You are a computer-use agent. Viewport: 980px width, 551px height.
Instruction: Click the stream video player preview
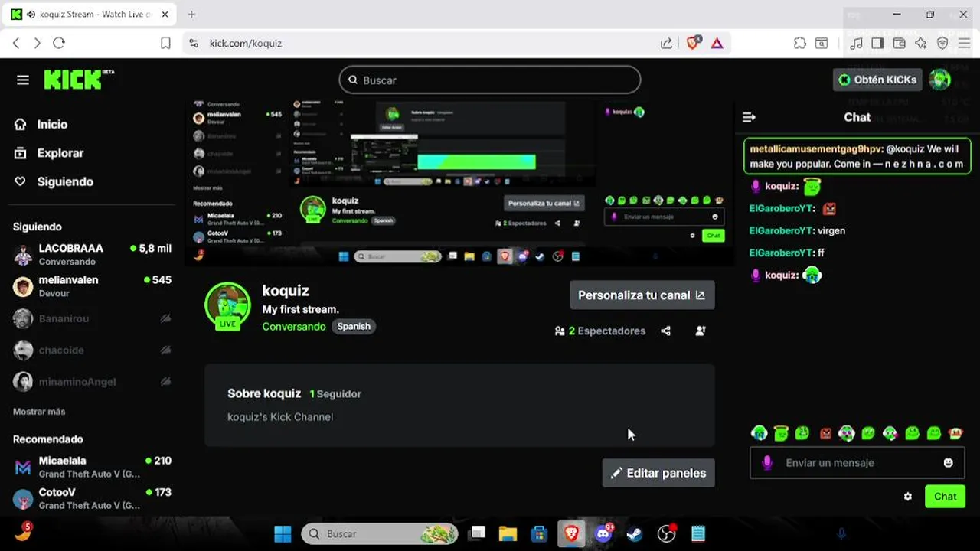tap(459, 182)
